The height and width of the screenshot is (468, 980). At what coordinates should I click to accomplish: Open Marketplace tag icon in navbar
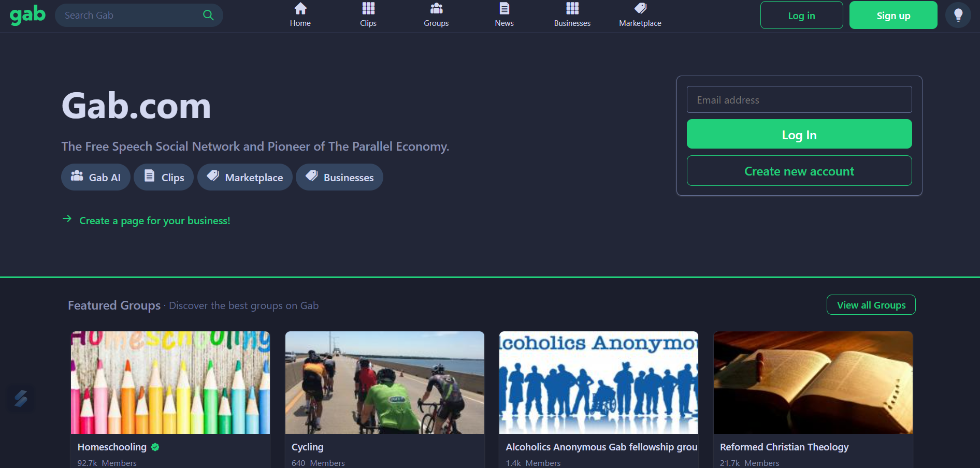pyautogui.click(x=640, y=8)
